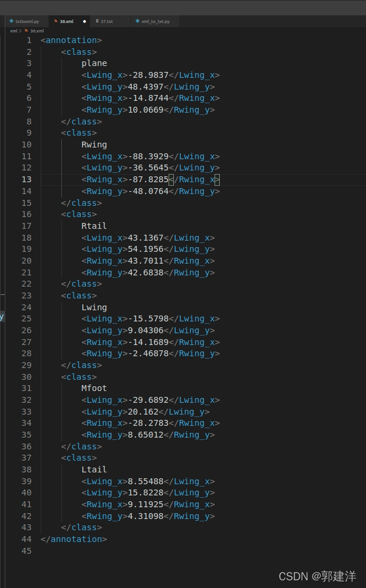Viewport: 366px width, 588px height.
Task: Click the 'Rwing' class name on line 10
Action: pyautogui.click(x=94, y=144)
